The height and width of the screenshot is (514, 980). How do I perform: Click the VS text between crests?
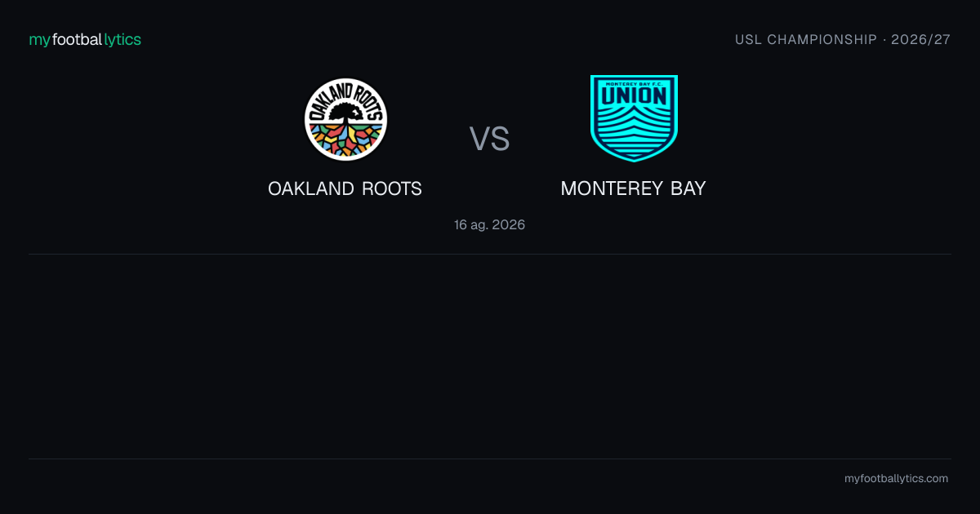(489, 139)
